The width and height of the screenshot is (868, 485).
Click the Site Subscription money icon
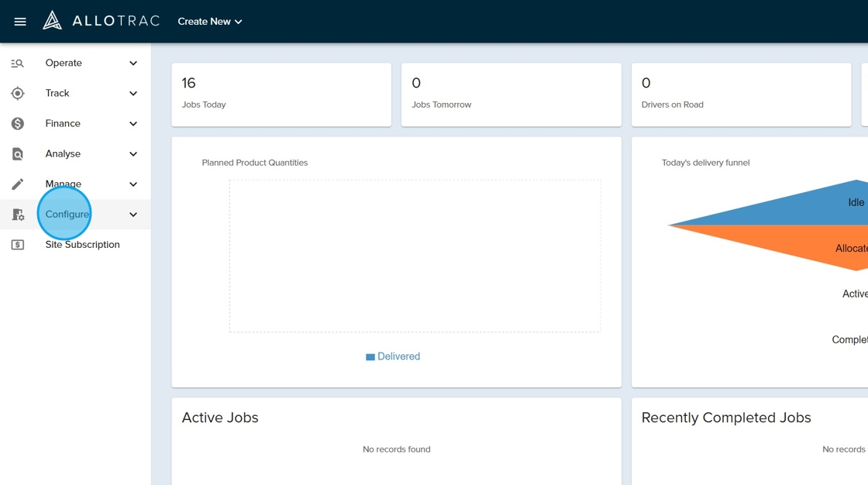point(17,245)
